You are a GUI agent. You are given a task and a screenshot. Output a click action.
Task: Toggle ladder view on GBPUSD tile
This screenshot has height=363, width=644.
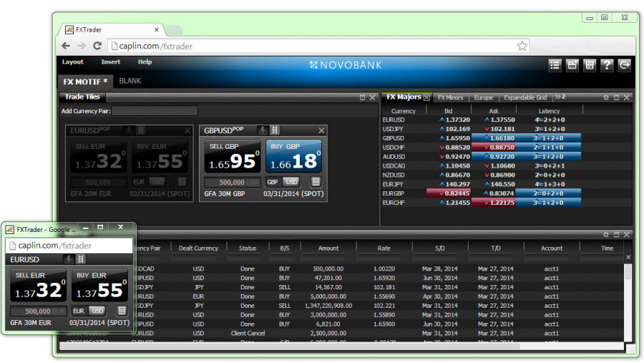(x=275, y=130)
